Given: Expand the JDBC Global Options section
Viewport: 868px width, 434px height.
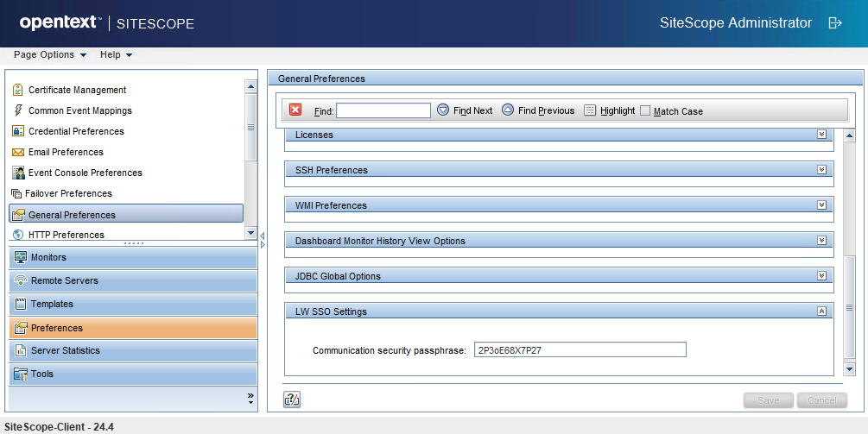Looking at the screenshot, I should click(821, 276).
